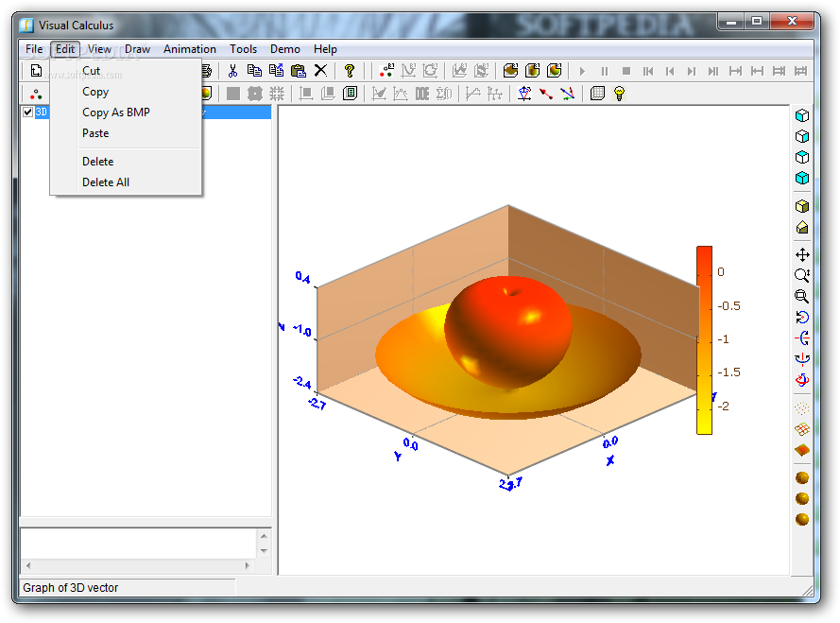Click the red arrow vector icon
Viewport: 840px width, 623px height.
(x=546, y=94)
